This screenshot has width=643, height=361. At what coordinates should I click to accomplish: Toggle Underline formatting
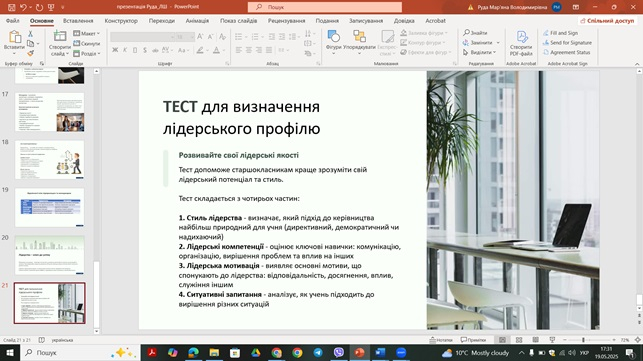tap(135, 50)
